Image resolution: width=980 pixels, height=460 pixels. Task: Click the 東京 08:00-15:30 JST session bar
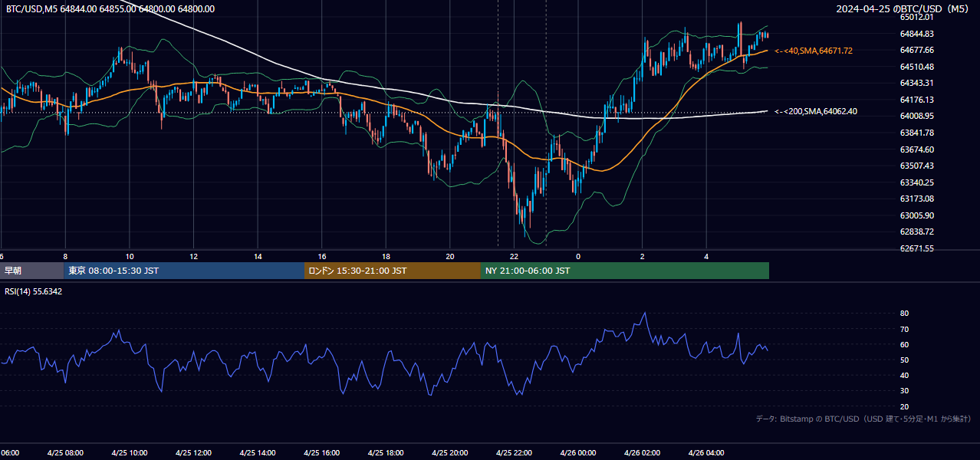pyautogui.click(x=184, y=271)
